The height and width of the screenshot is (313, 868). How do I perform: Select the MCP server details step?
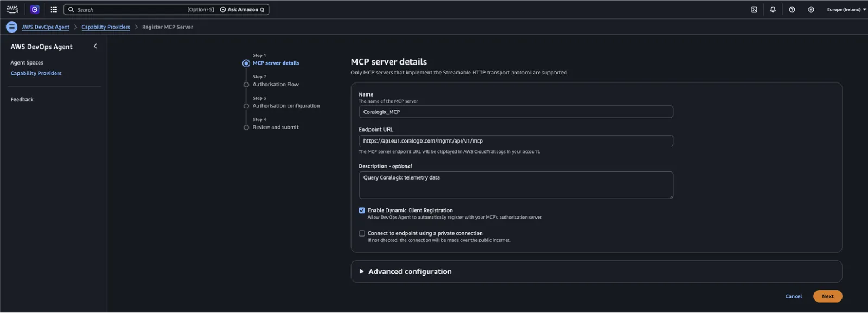[x=276, y=63]
